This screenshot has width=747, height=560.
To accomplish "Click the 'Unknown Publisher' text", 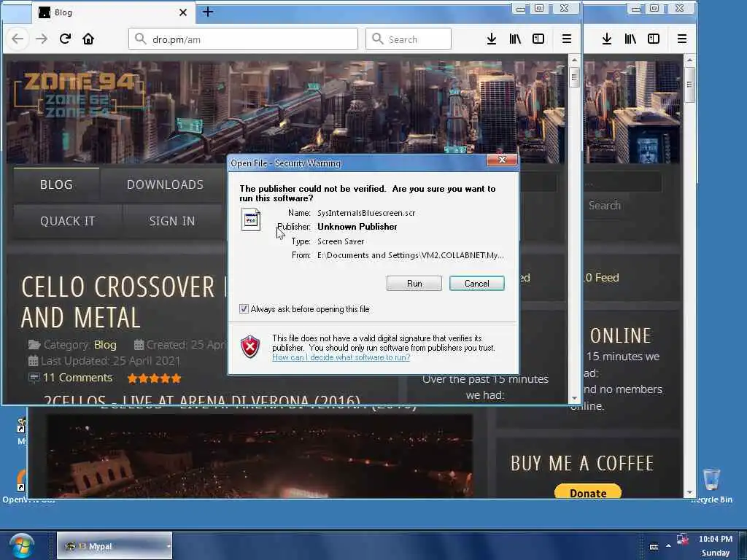I will tap(357, 227).
